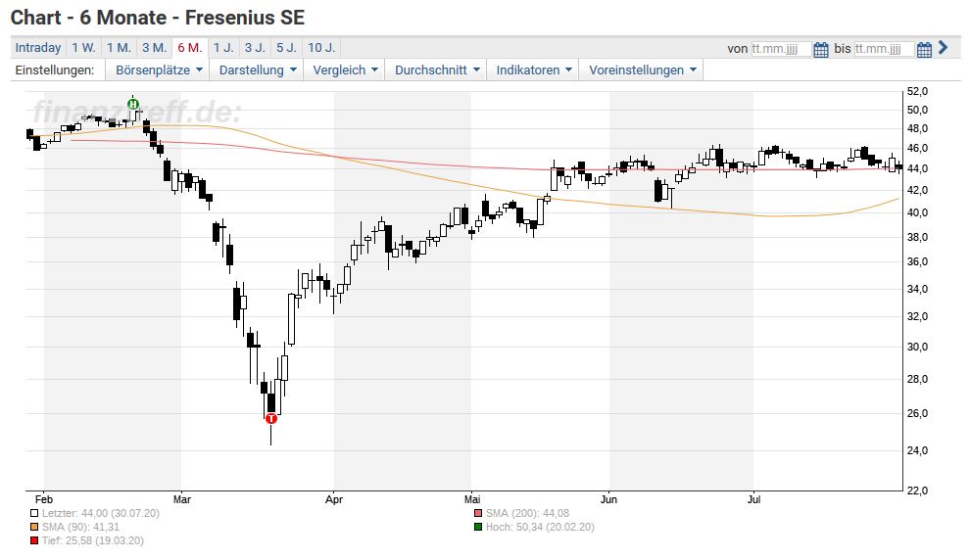Select the 6 M. time range tab
The width and height of the screenshot is (970, 560).
click(190, 48)
